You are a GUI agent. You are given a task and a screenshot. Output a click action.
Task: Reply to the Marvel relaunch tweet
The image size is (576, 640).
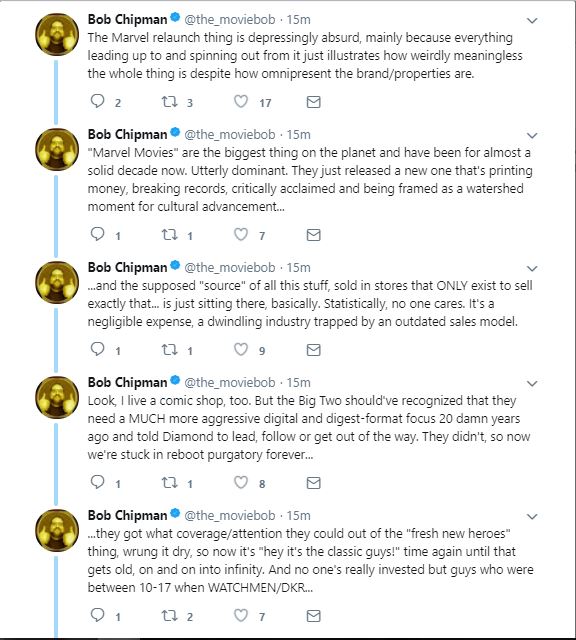click(98, 101)
